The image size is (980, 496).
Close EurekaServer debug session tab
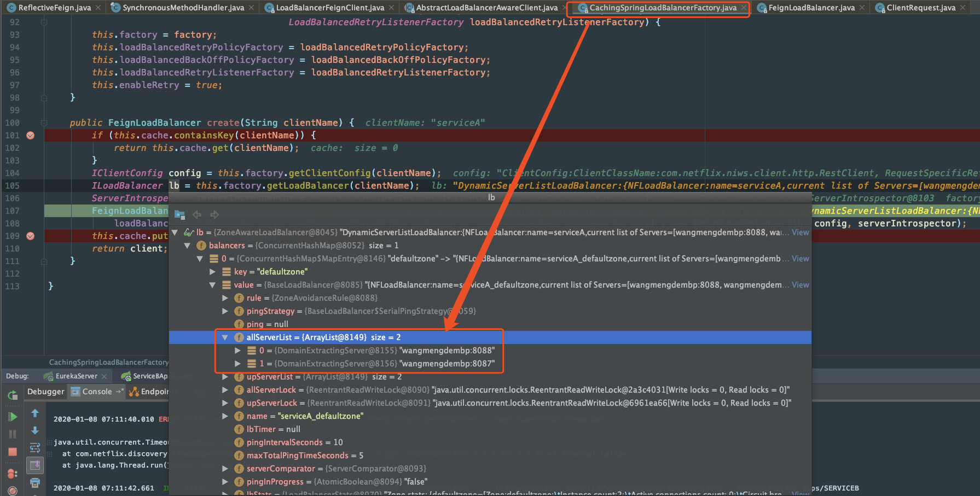(105, 376)
